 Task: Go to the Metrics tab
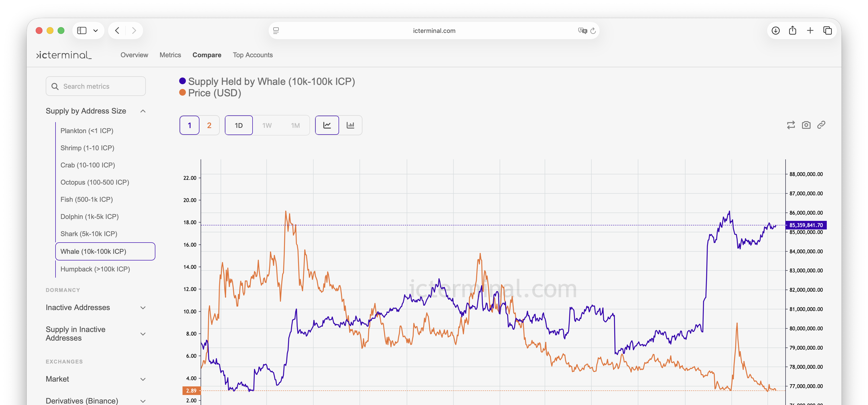point(170,55)
